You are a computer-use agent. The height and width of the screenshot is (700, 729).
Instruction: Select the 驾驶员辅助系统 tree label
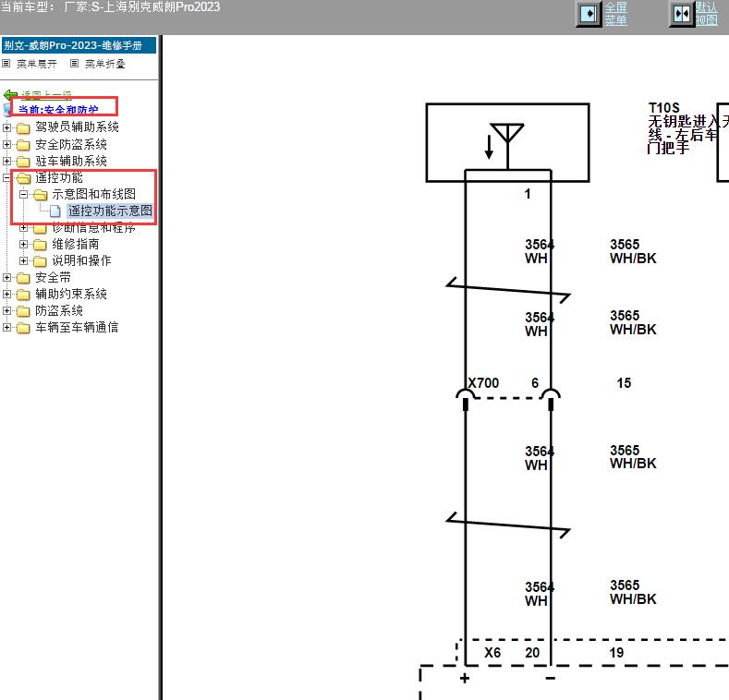(78, 127)
